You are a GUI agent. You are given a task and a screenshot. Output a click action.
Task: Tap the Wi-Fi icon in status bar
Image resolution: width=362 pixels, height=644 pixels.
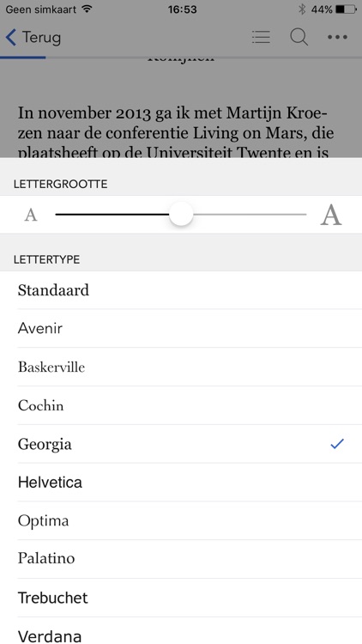coord(87,9)
